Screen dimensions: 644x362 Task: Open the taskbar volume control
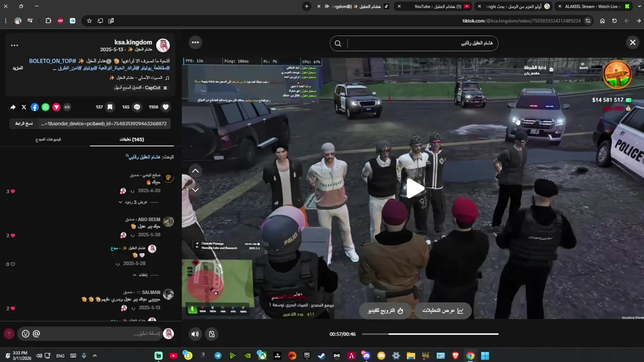coord(39,355)
